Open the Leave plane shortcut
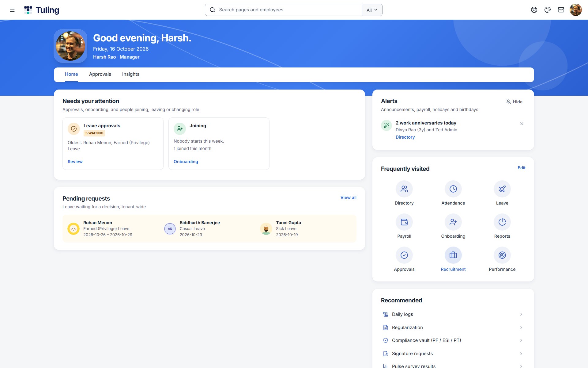 point(502,189)
